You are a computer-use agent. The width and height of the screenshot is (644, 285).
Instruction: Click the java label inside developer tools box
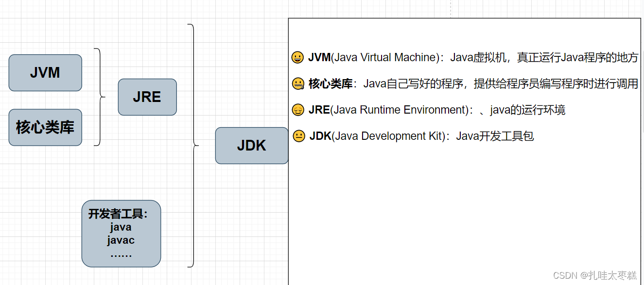[121, 227]
